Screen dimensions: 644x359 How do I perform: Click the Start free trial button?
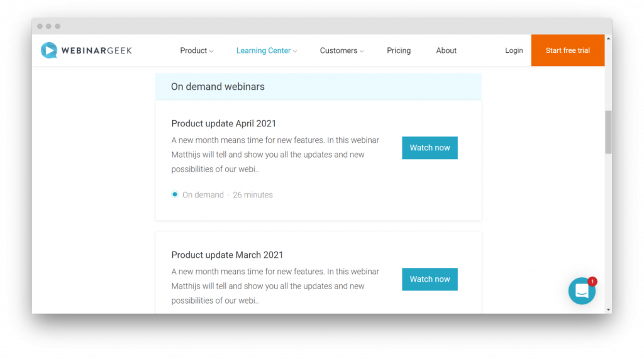pyautogui.click(x=567, y=51)
